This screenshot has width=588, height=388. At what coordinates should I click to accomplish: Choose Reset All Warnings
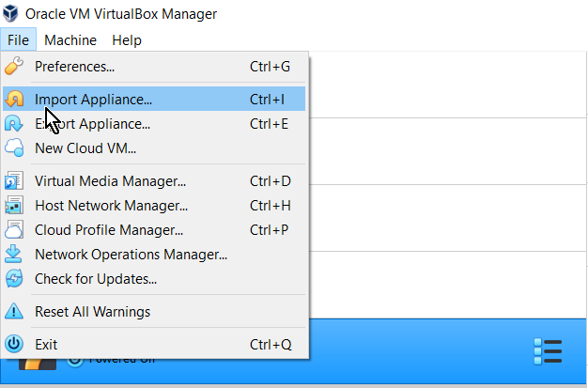(x=92, y=311)
